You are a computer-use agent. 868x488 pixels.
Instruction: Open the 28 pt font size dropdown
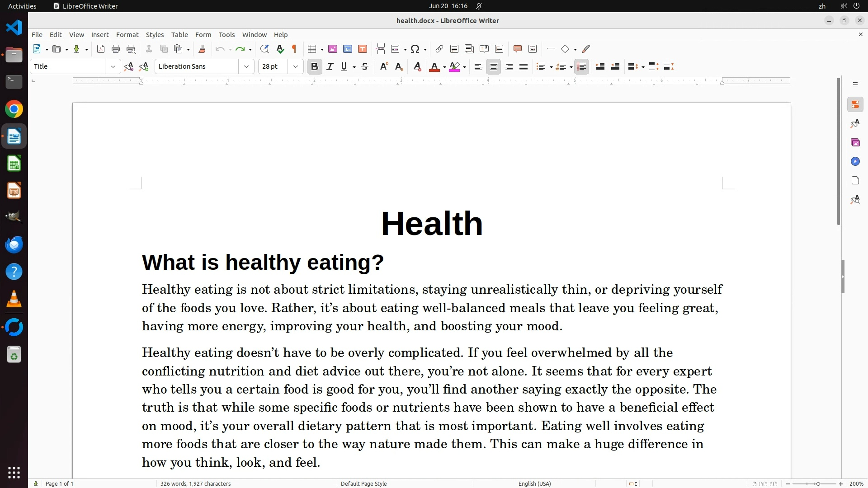click(296, 67)
